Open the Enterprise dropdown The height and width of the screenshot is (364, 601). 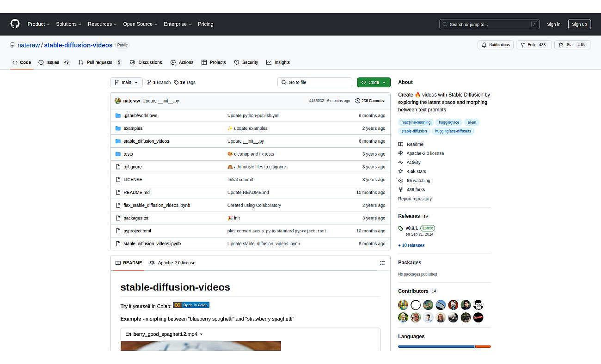[x=178, y=24]
